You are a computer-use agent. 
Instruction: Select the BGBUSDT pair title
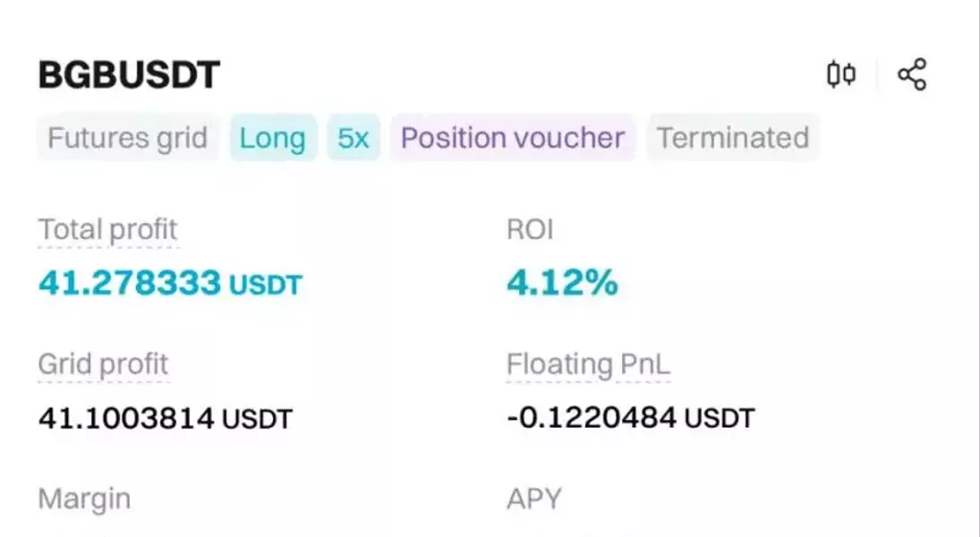click(129, 75)
